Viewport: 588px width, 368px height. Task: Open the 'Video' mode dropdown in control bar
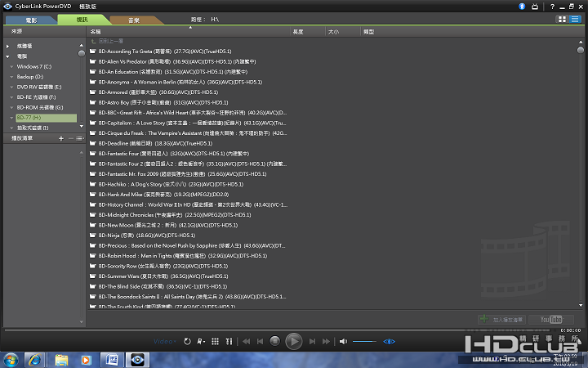tap(165, 341)
